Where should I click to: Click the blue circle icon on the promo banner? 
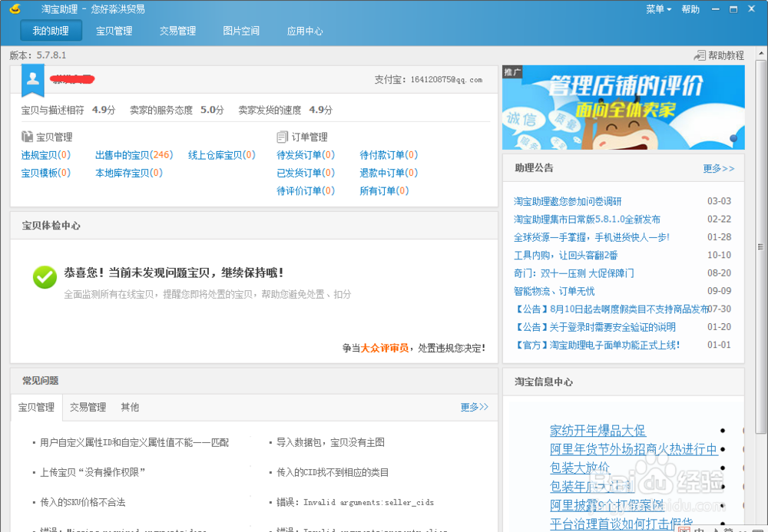(x=735, y=140)
